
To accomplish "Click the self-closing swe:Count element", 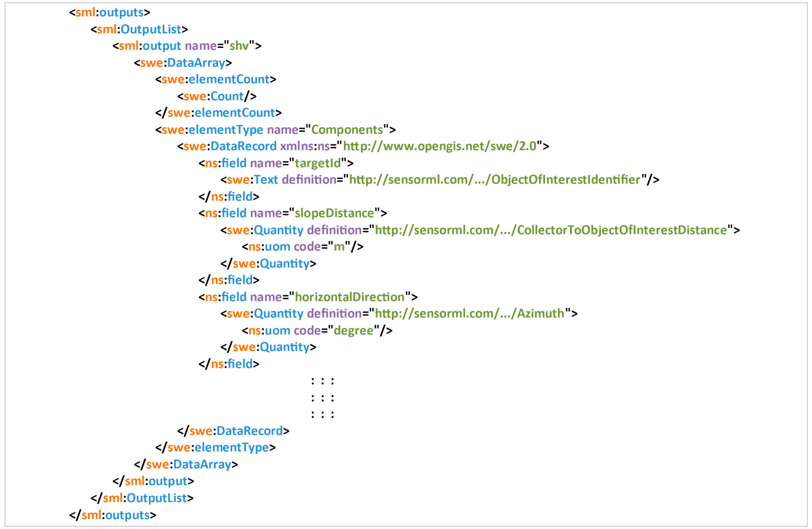I will (217, 97).
